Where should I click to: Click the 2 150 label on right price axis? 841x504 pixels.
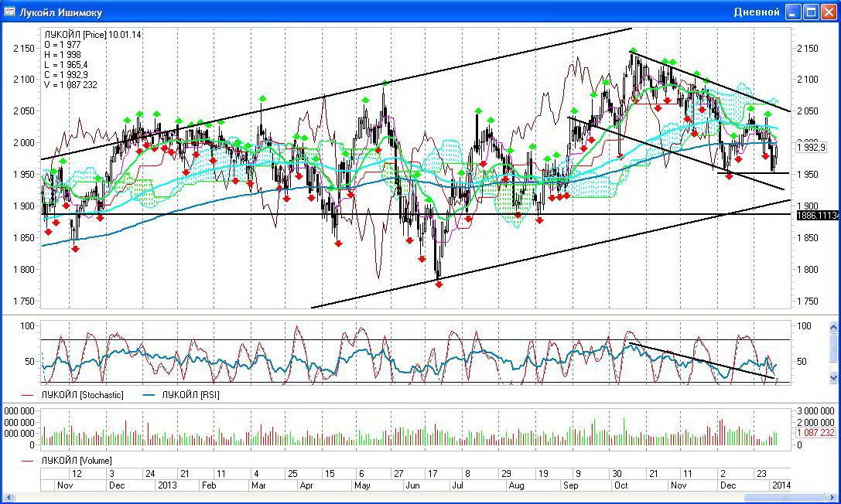tap(808, 48)
